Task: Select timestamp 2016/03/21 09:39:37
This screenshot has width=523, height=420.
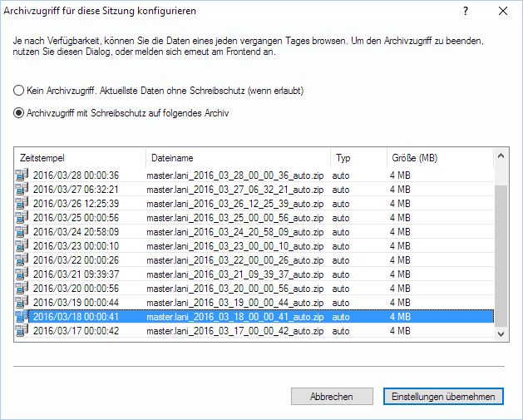Action: click(x=76, y=274)
